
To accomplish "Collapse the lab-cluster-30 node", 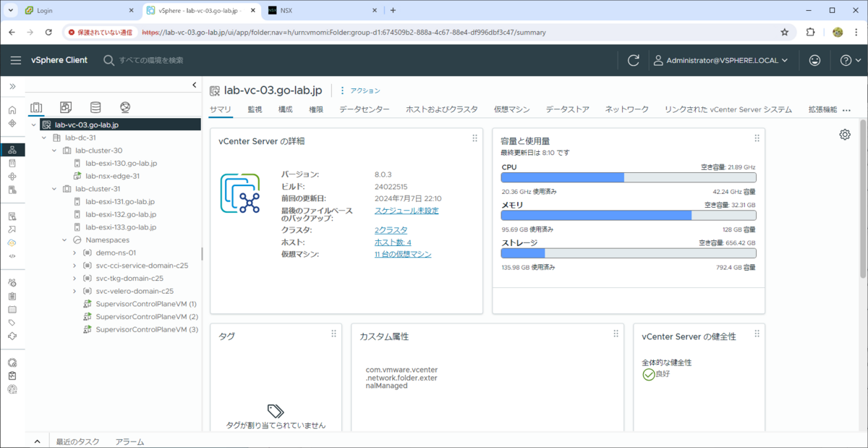I will pyautogui.click(x=54, y=151).
